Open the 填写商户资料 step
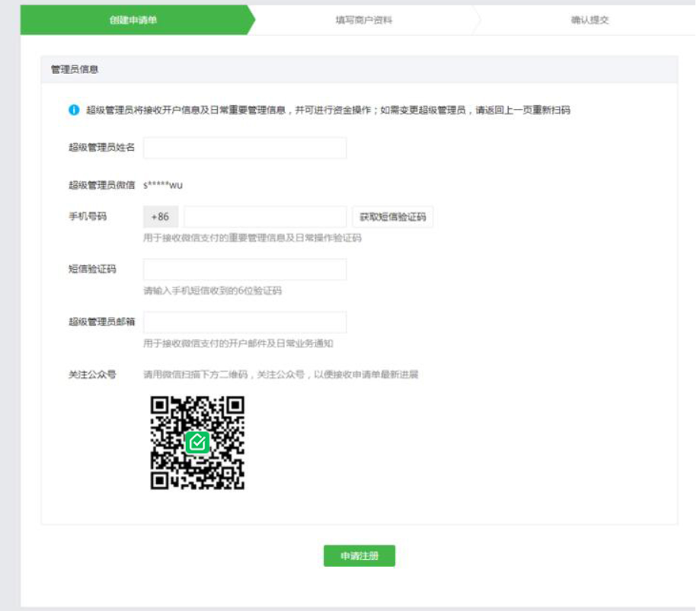Screen dimensions: 700x611 tap(364, 20)
